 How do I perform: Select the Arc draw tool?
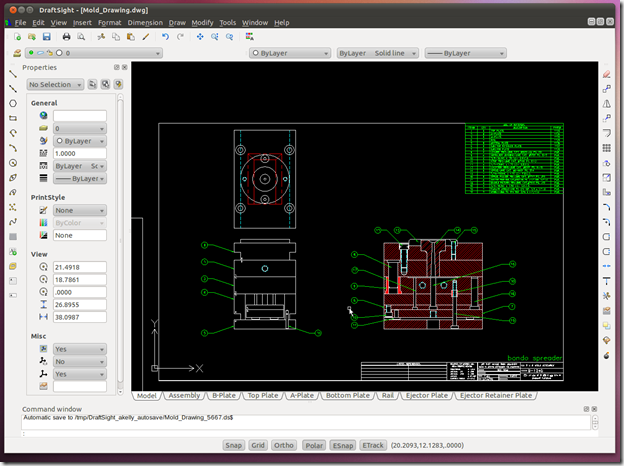click(x=13, y=148)
